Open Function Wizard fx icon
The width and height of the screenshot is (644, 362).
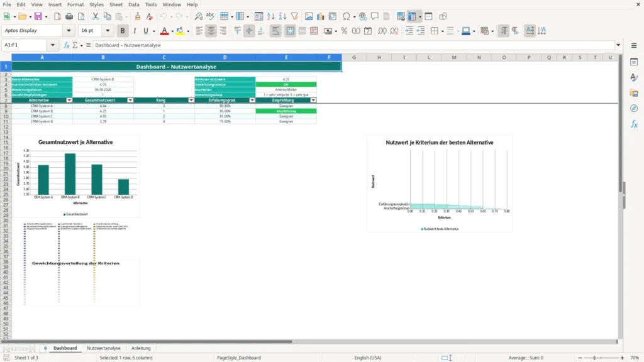pyautogui.click(x=67, y=45)
